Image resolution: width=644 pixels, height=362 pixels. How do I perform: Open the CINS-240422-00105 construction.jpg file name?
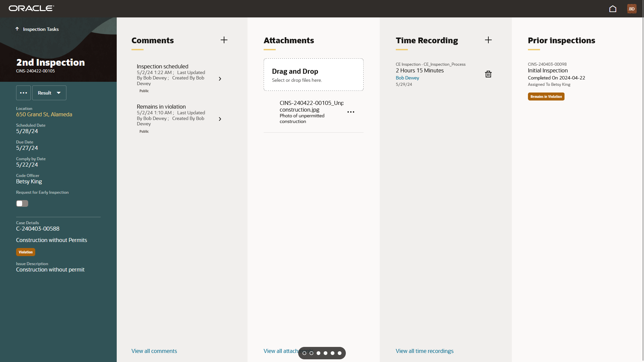click(312, 106)
